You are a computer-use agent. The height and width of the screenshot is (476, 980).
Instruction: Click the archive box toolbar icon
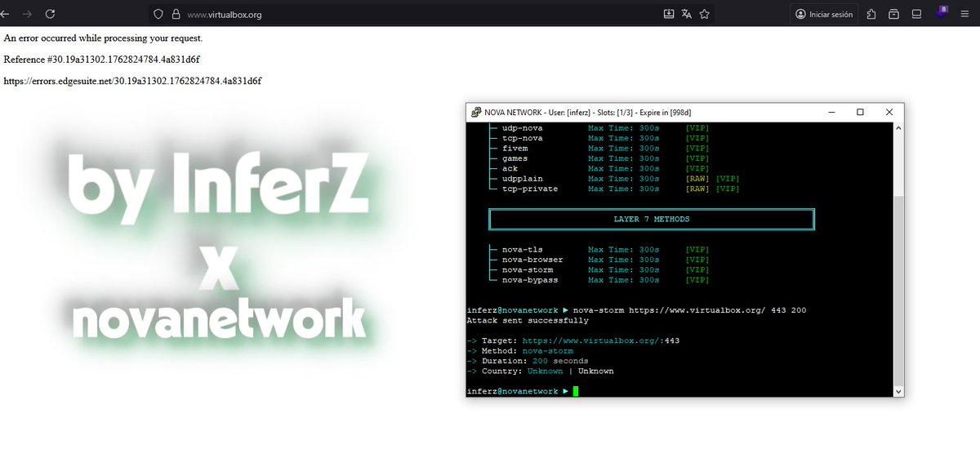click(x=894, y=14)
